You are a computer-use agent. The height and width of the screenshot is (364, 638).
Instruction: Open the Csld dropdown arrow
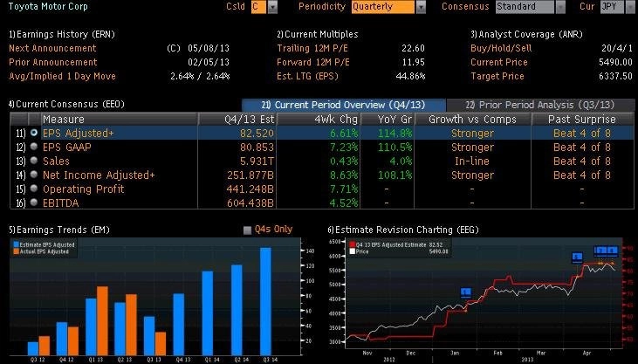pyautogui.click(x=272, y=7)
